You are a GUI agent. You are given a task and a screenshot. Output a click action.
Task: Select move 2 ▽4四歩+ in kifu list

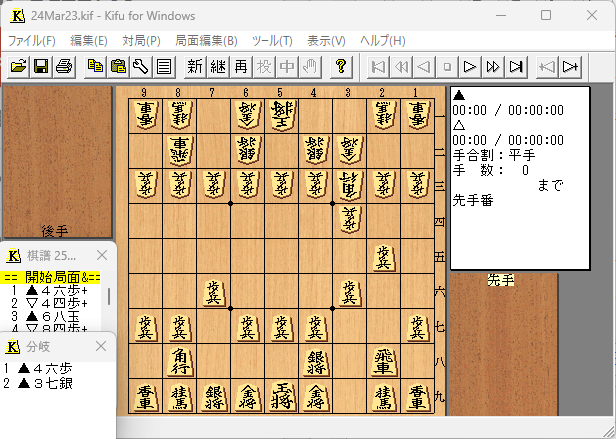coord(50,303)
